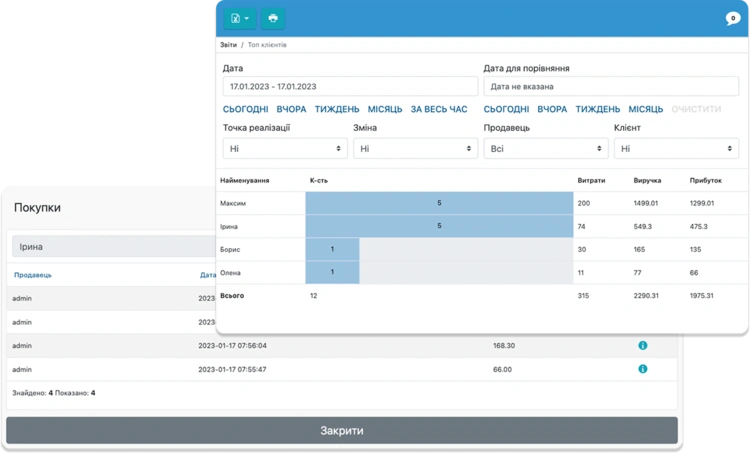
Task: Click the Дата range input field
Action: tap(350, 87)
